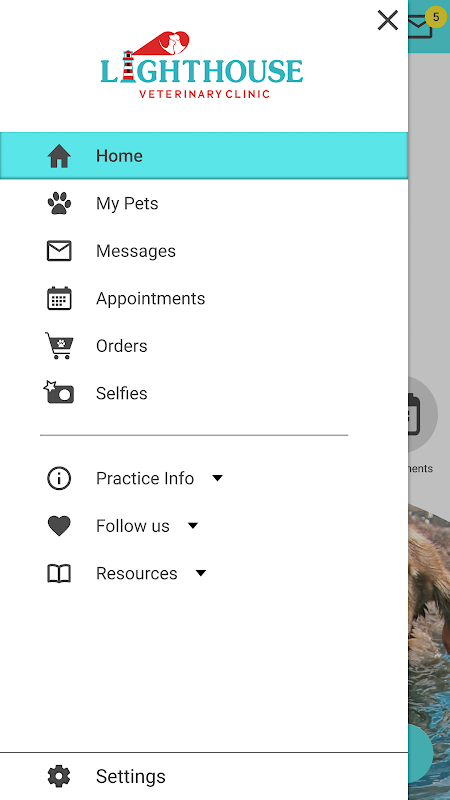Expand the Practice Info dropdown arrow

pyautogui.click(x=217, y=479)
